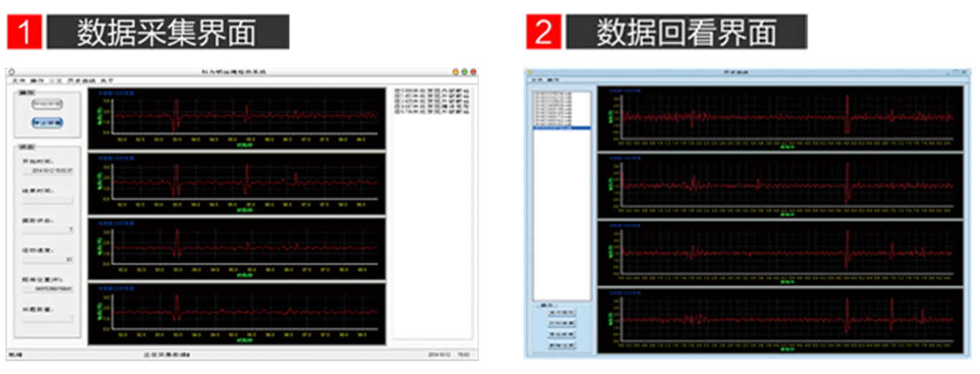Select the first record in review file list
Image resolution: width=980 pixels, height=374 pixels.
[554, 95]
